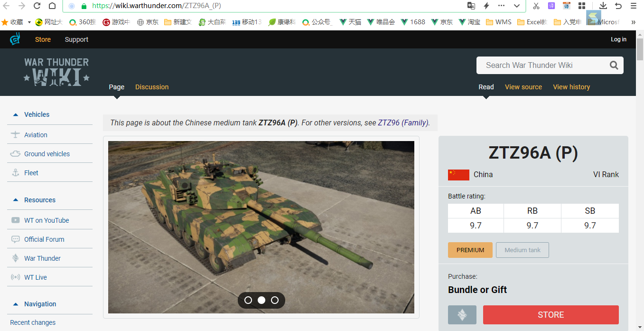Click the PREMIUM button
The image size is (644, 331).
pyautogui.click(x=470, y=250)
